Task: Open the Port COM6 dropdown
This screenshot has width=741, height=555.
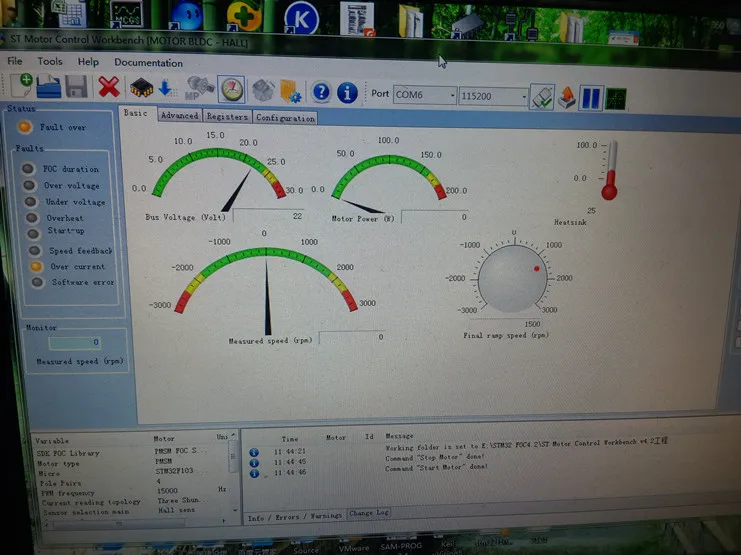Action: [x=425, y=95]
